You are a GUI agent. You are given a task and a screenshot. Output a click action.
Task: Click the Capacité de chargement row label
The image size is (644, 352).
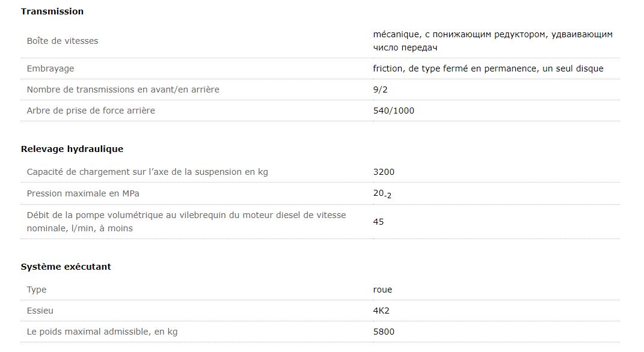(147, 172)
